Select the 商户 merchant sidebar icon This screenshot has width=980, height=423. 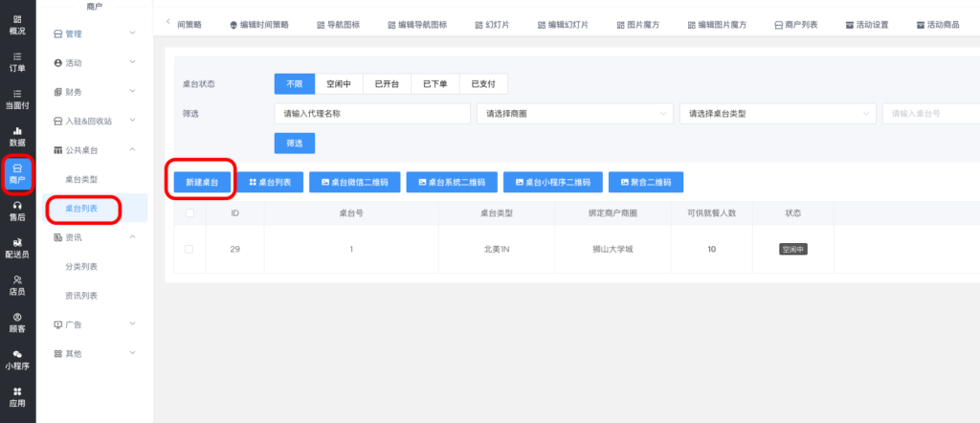pos(17,173)
